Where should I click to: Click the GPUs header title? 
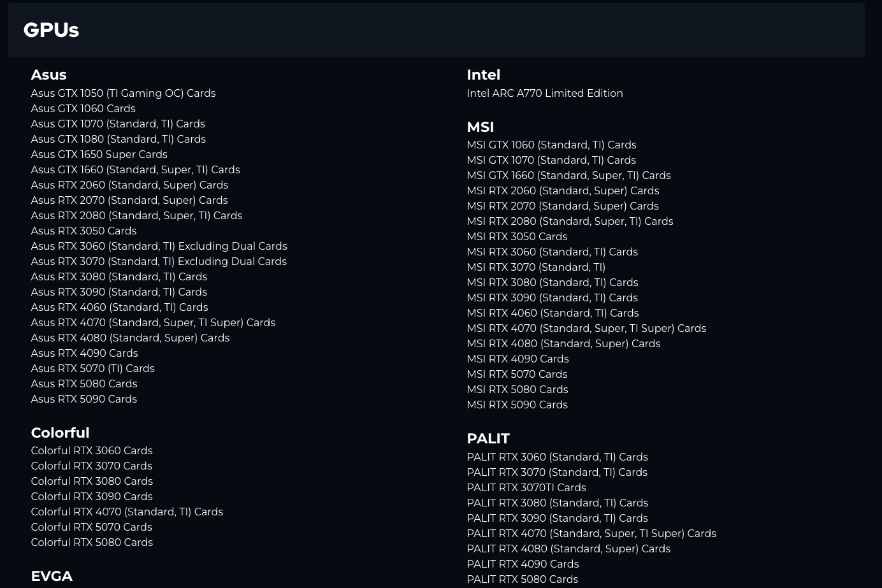coord(51,30)
